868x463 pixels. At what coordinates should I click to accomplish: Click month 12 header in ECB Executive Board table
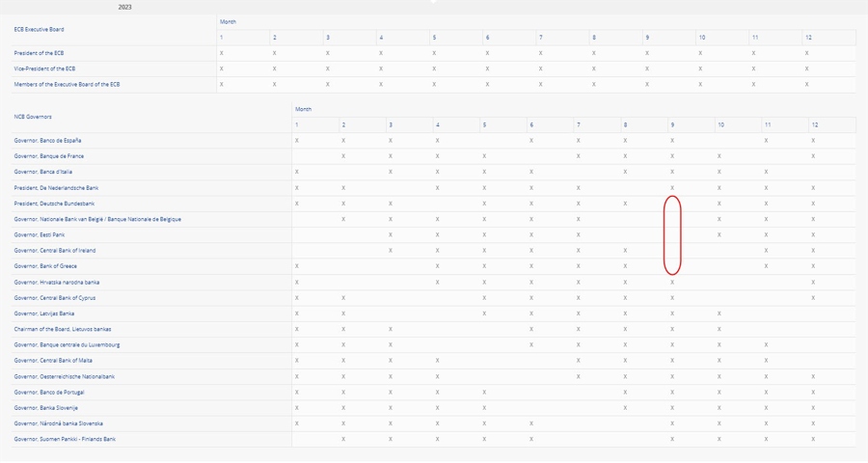pyautogui.click(x=808, y=38)
